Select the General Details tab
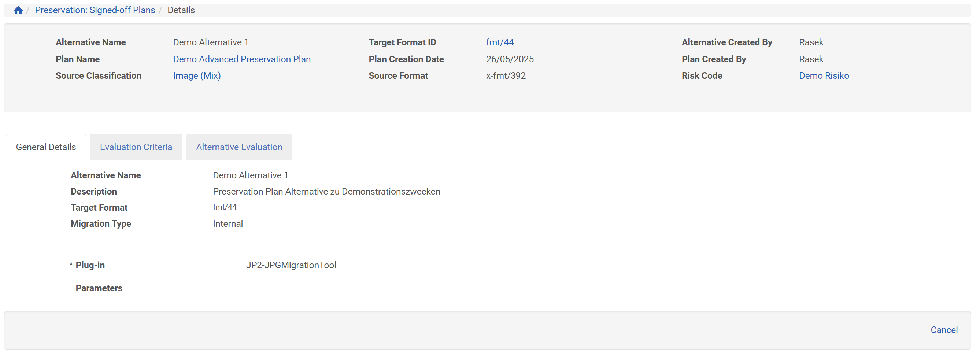The image size is (980, 355). pyautogui.click(x=46, y=147)
